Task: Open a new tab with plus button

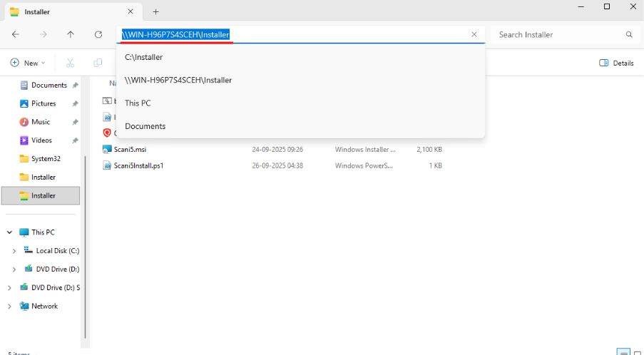Action: point(155,11)
